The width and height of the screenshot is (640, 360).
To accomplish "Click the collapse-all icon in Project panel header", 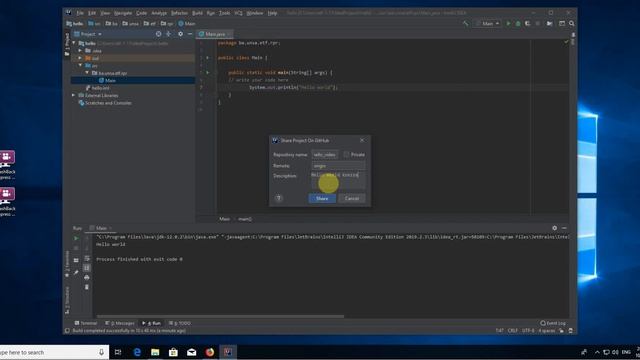I will click(169, 34).
